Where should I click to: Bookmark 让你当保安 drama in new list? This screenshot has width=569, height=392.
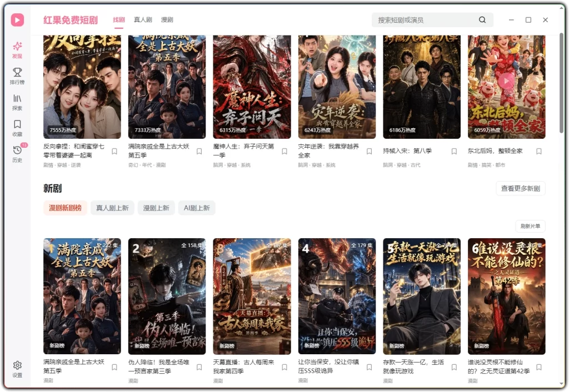(370, 367)
